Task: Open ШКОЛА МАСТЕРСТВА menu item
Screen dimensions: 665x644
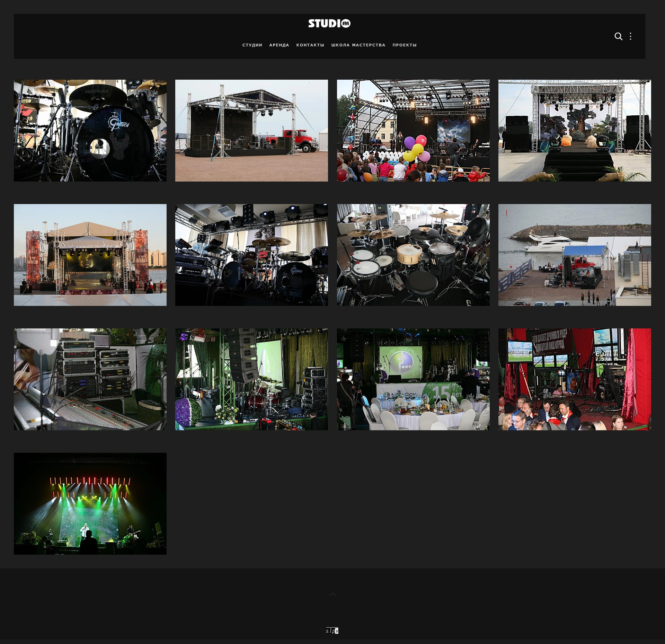Action: [x=358, y=45]
